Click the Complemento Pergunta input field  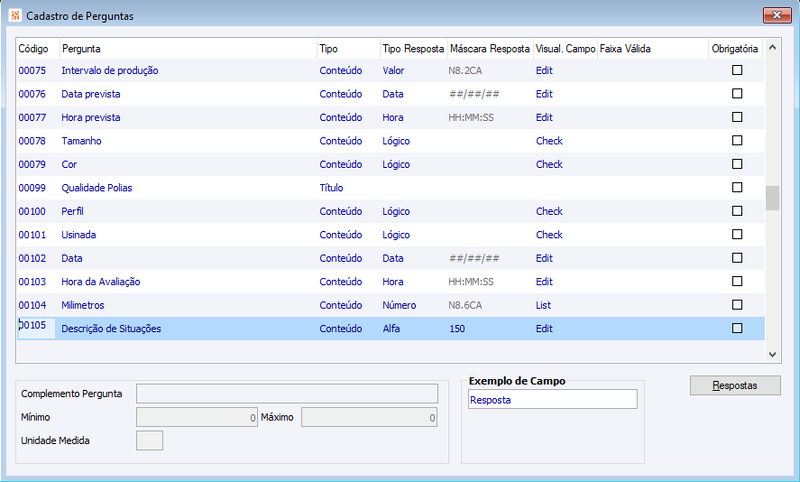point(287,394)
